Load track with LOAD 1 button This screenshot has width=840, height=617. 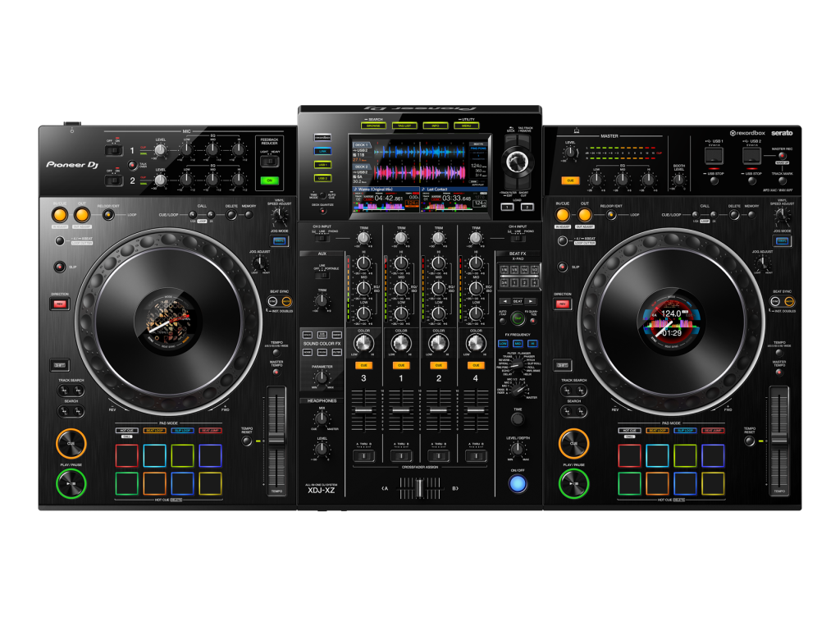click(507, 207)
